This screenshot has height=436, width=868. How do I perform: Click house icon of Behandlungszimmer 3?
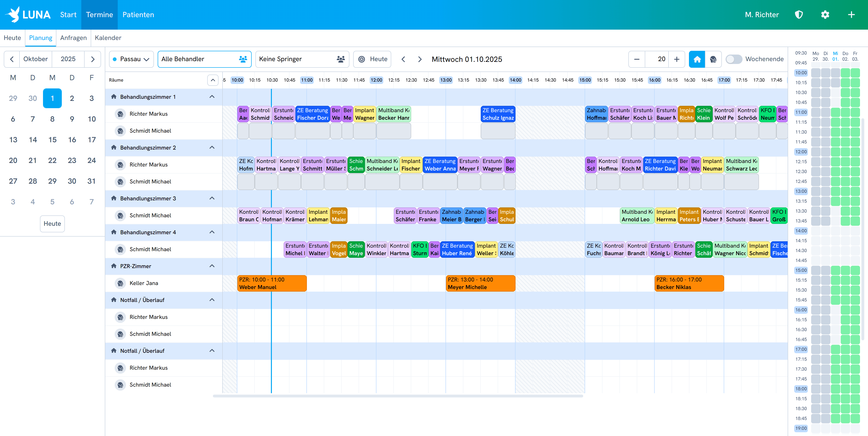click(114, 198)
